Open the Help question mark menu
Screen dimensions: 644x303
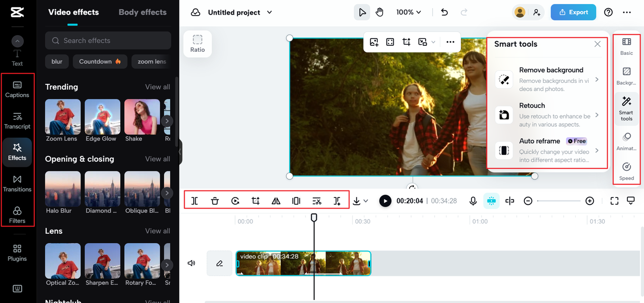coord(608,12)
